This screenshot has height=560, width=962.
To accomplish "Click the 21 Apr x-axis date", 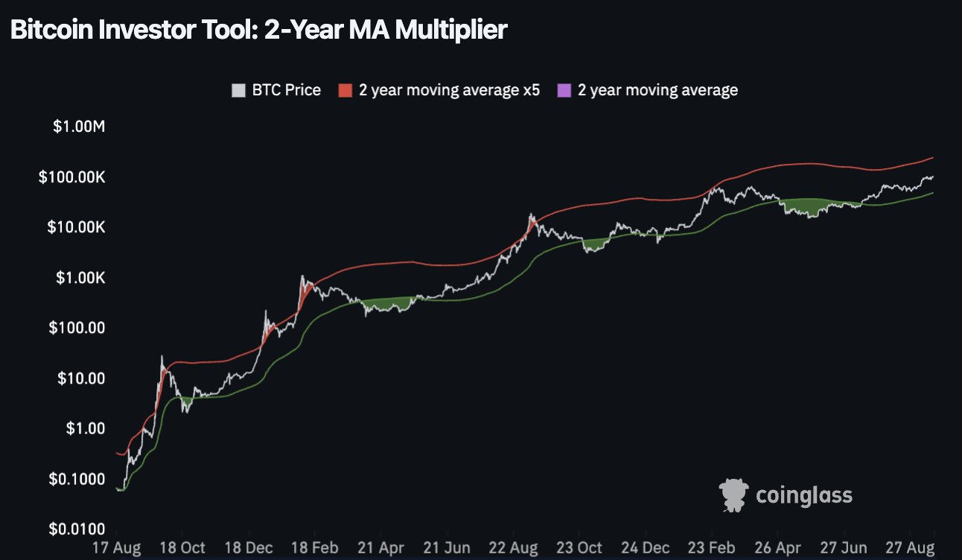I will click(380, 547).
